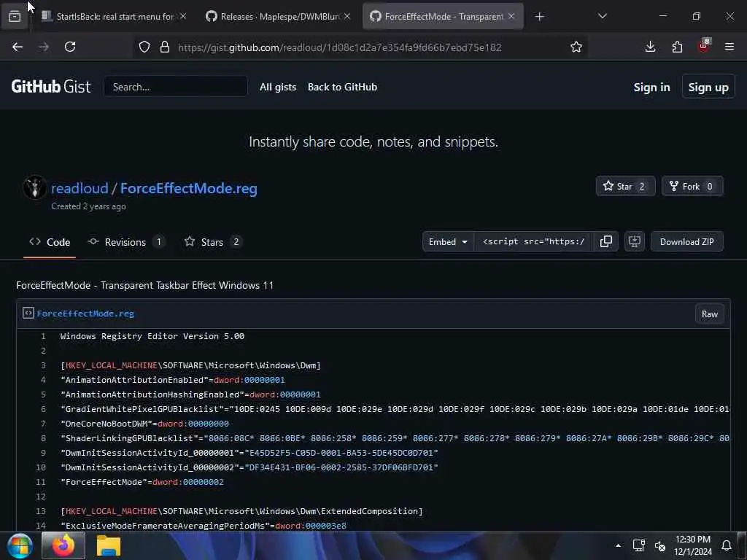Show hidden system tray icons
The image size is (747, 560).
click(x=618, y=545)
